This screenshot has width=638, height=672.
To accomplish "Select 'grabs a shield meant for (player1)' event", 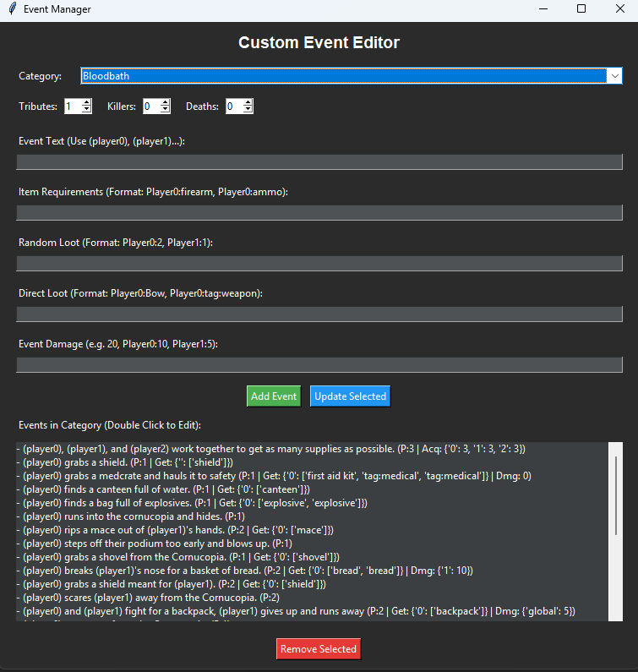I will 312,584.
